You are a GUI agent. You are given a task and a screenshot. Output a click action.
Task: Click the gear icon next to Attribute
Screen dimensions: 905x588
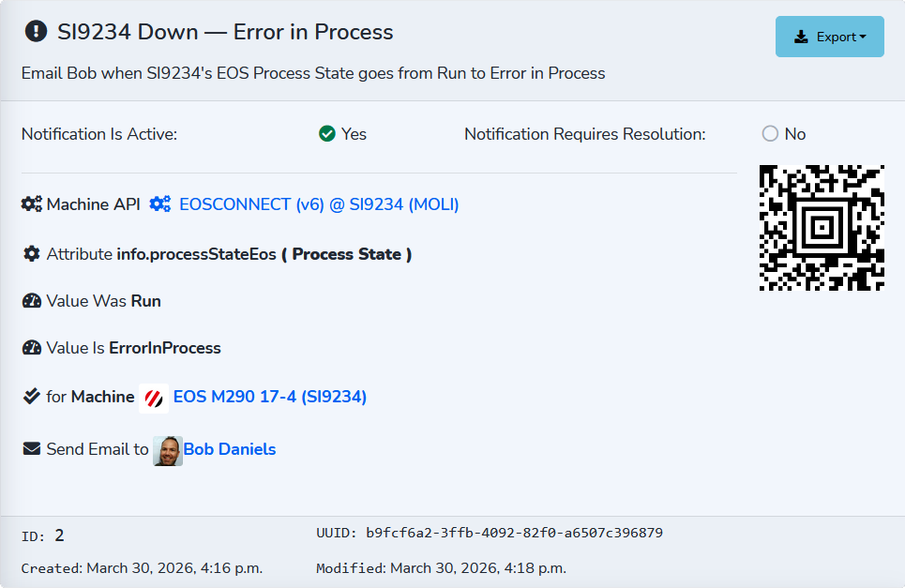pos(32,254)
